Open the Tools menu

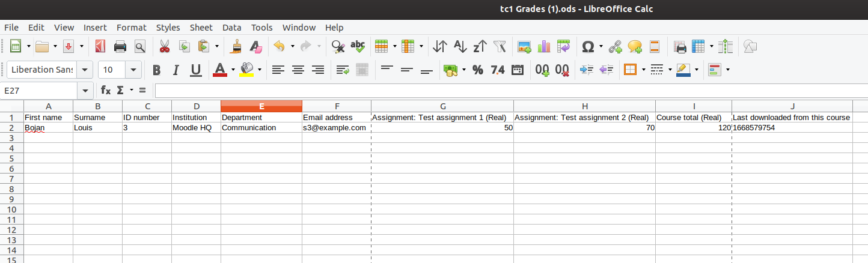(261, 28)
